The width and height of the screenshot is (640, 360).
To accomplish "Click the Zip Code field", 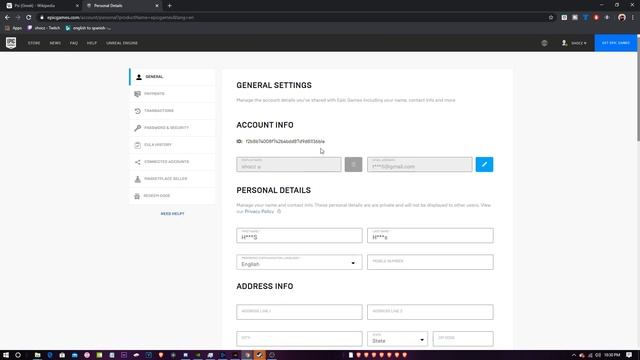I will coord(463,339).
